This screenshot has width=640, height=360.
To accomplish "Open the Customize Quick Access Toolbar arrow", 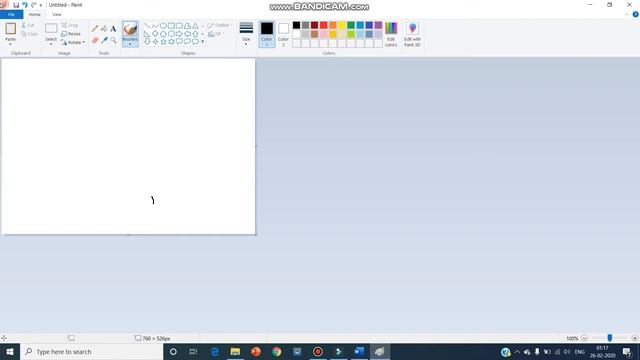I will (41, 5).
